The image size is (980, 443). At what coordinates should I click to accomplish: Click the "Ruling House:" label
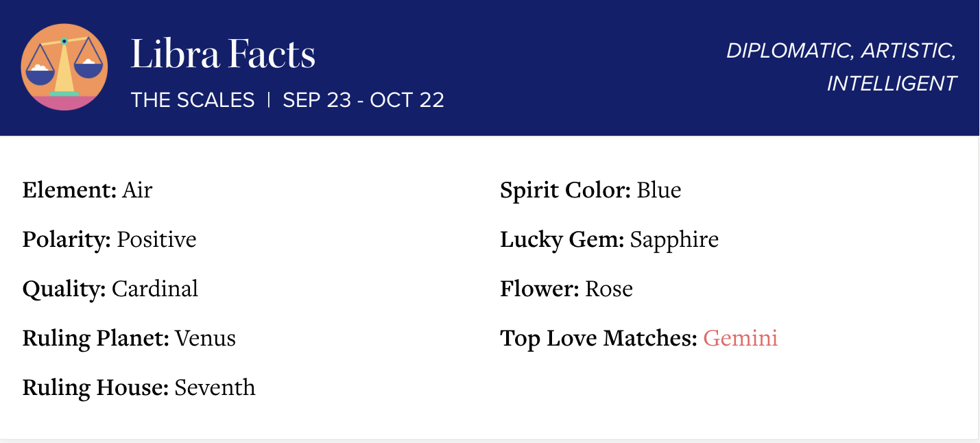pyautogui.click(x=95, y=387)
